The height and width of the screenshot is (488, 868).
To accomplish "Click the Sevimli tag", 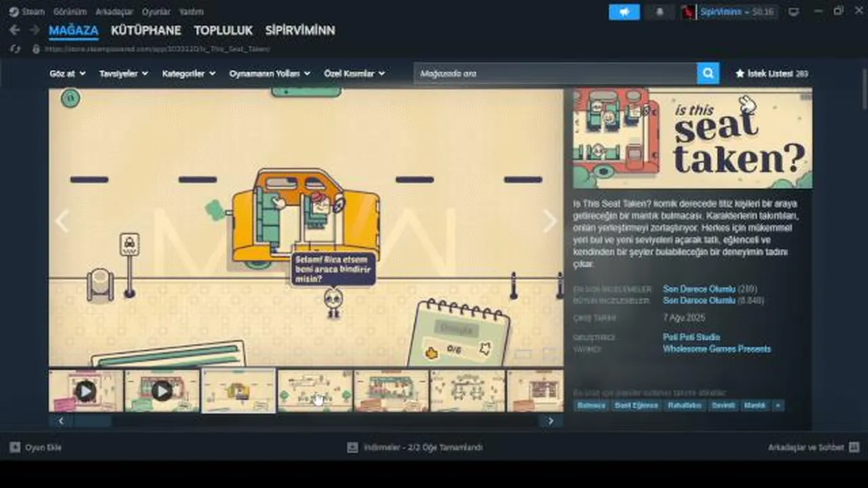I will [x=723, y=405].
